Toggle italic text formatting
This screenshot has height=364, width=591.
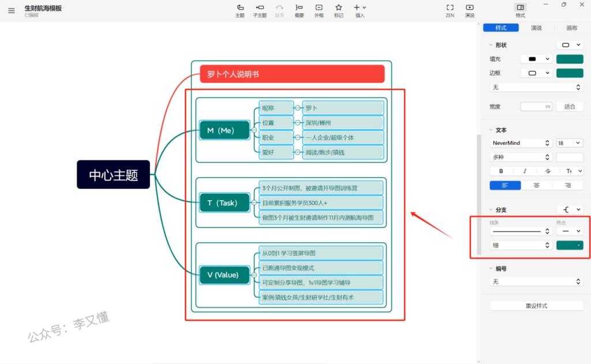[525, 171]
